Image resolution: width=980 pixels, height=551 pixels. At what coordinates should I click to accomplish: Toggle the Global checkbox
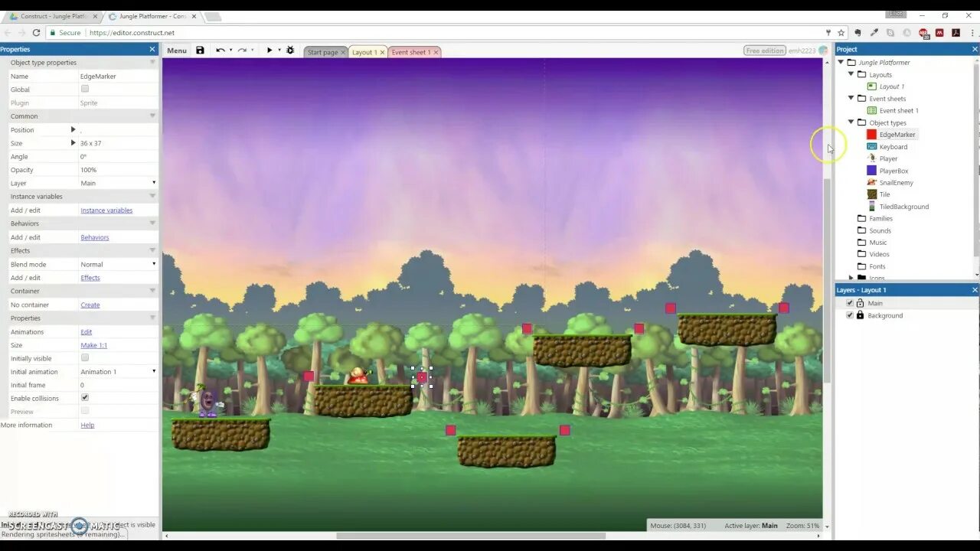click(85, 90)
